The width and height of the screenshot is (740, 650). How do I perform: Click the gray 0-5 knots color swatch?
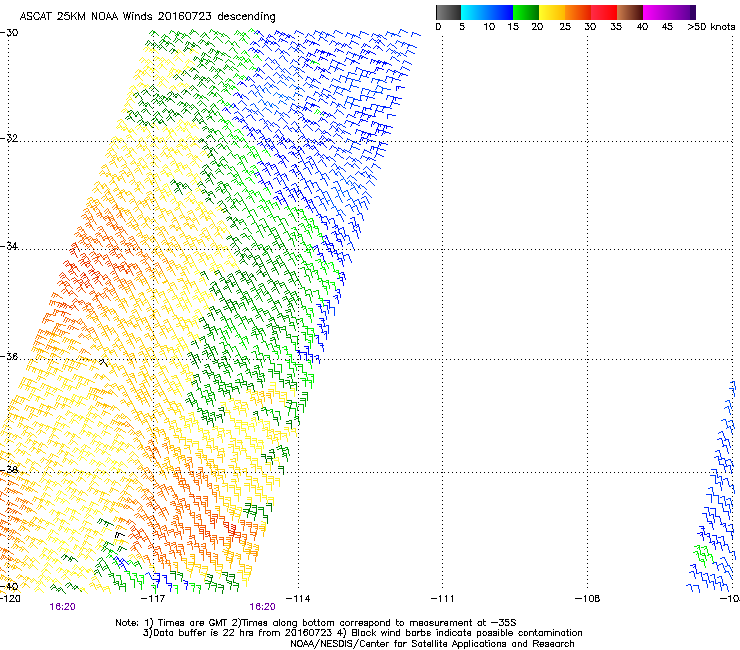pyautogui.click(x=448, y=12)
